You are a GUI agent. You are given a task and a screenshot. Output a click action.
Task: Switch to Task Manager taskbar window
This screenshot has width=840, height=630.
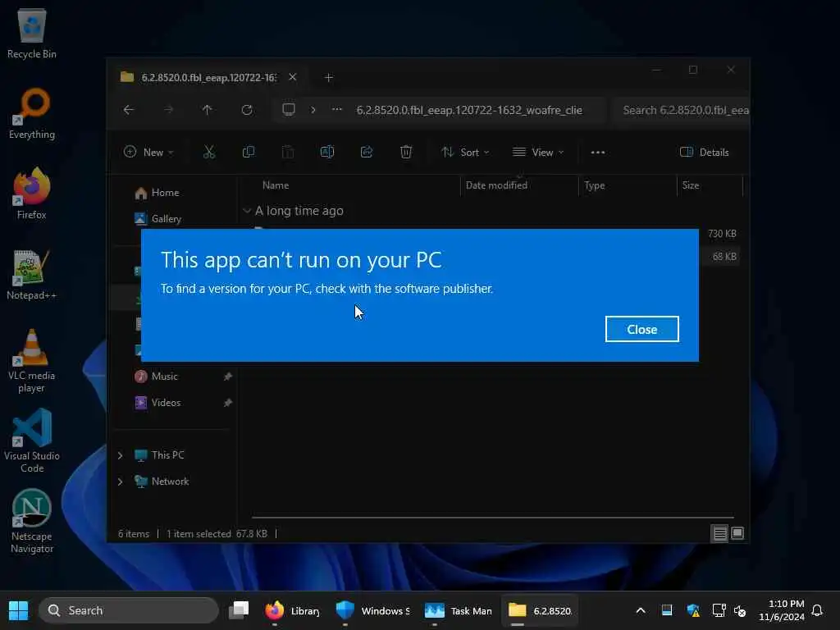click(x=458, y=610)
